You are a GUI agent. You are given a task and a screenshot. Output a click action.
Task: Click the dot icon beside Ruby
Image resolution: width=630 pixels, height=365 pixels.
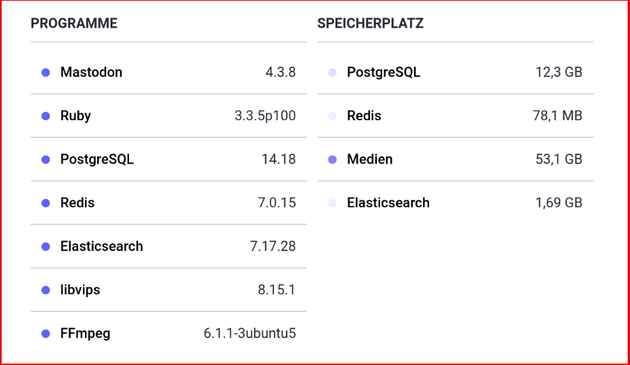(x=46, y=116)
